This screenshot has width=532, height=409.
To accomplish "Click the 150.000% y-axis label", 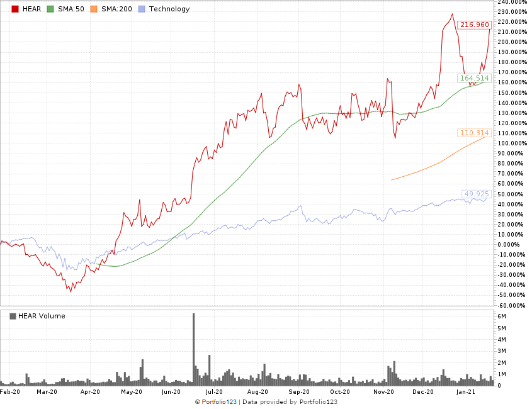I will pos(512,92).
